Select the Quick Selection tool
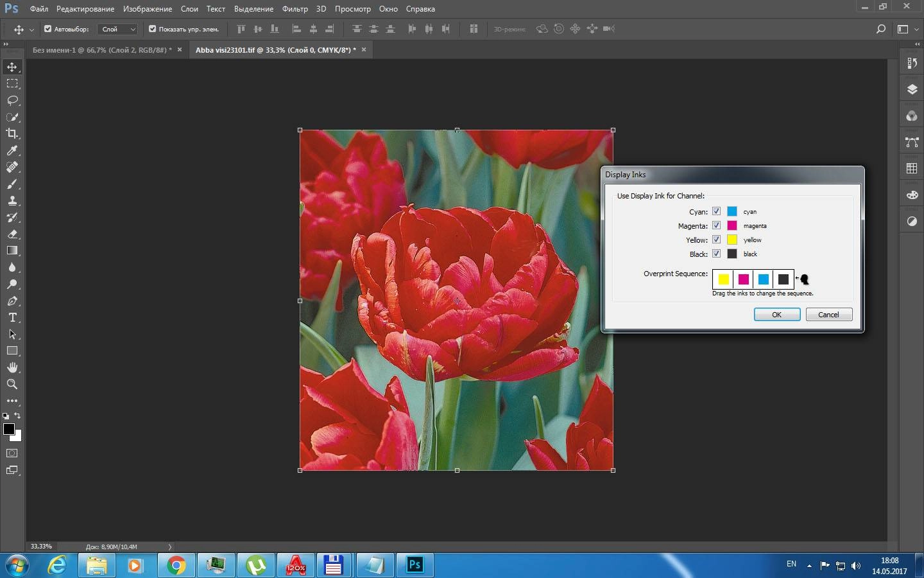The width and height of the screenshot is (924, 578). [x=12, y=117]
